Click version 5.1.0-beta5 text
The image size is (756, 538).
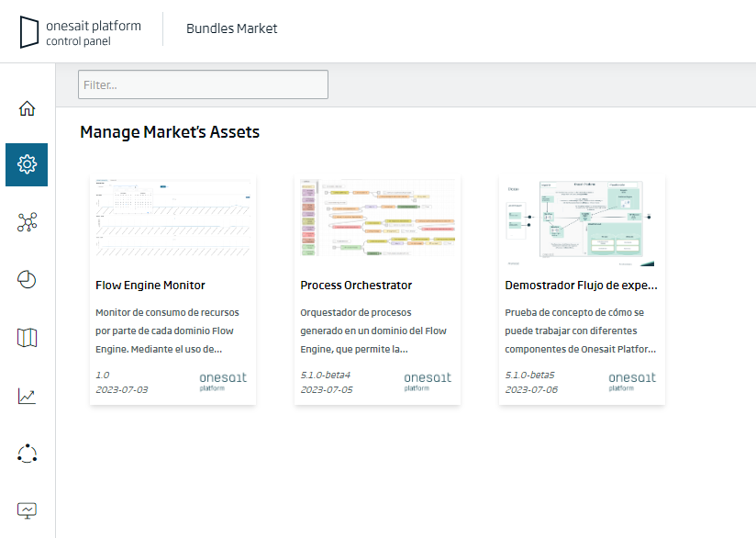(x=530, y=375)
